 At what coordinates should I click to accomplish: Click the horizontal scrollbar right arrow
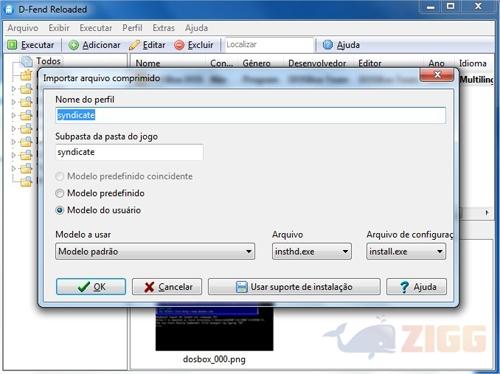(487, 212)
